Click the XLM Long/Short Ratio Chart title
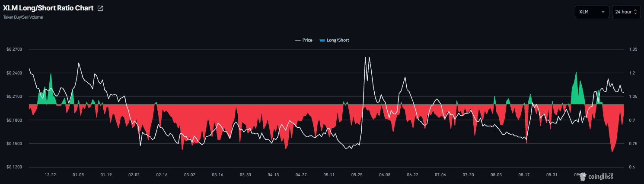The height and width of the screenshot is (184, 644). pos(48,8)
